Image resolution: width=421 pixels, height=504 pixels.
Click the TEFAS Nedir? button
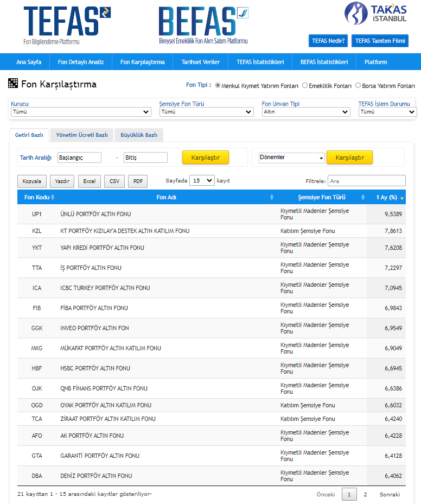[328, 41]
